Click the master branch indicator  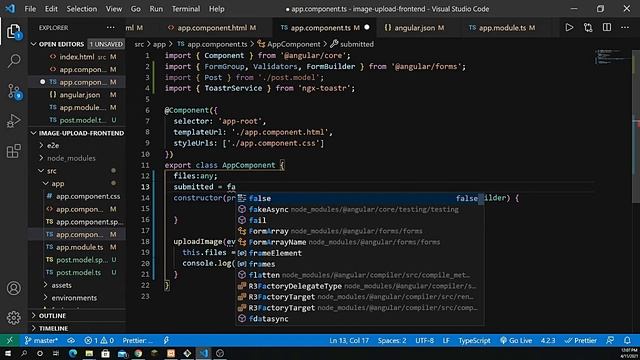(41, 340)
